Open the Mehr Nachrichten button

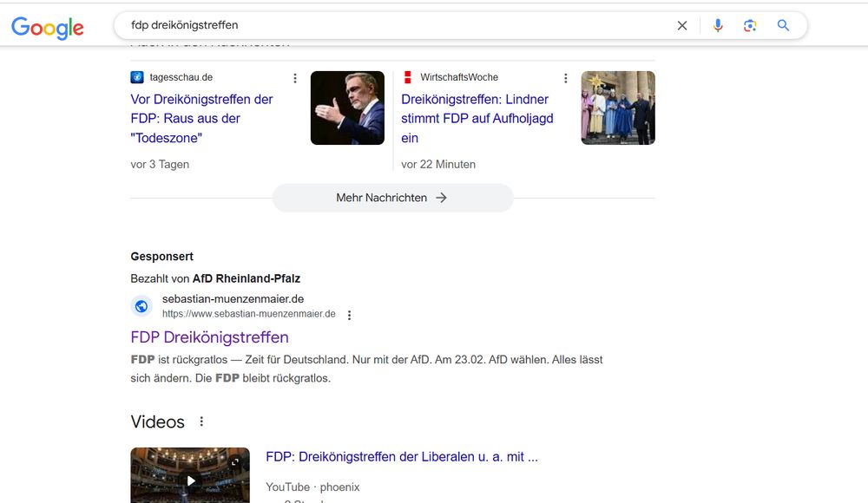pyautogui.click(x=392, y=198)
